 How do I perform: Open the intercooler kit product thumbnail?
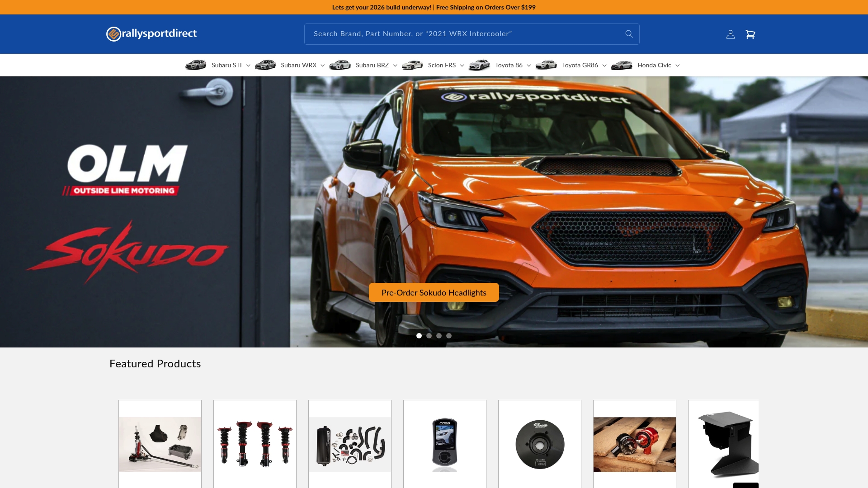tap(350, 444)
